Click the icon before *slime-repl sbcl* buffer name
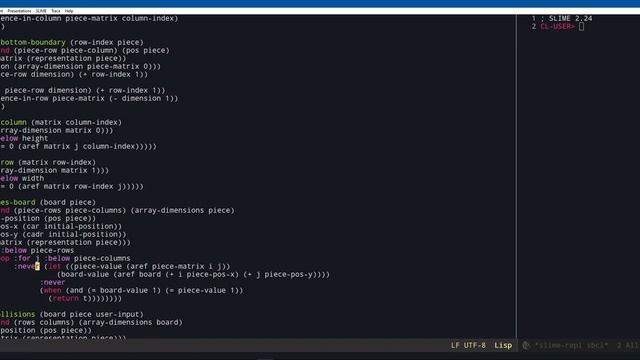The image size is (640, 360). click(526, 345)
